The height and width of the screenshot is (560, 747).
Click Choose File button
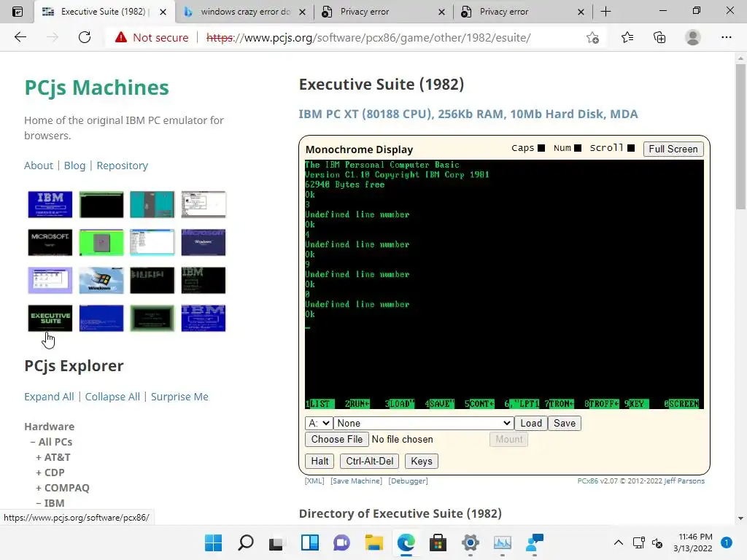click(x=337, y=439)
